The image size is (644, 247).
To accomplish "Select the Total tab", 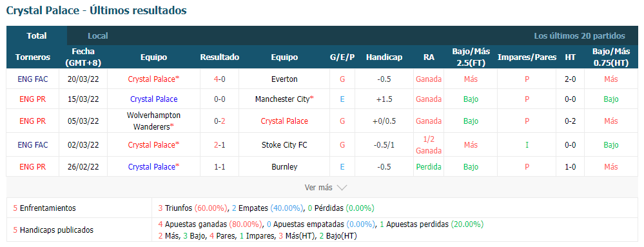I will (x=37, y=35).
